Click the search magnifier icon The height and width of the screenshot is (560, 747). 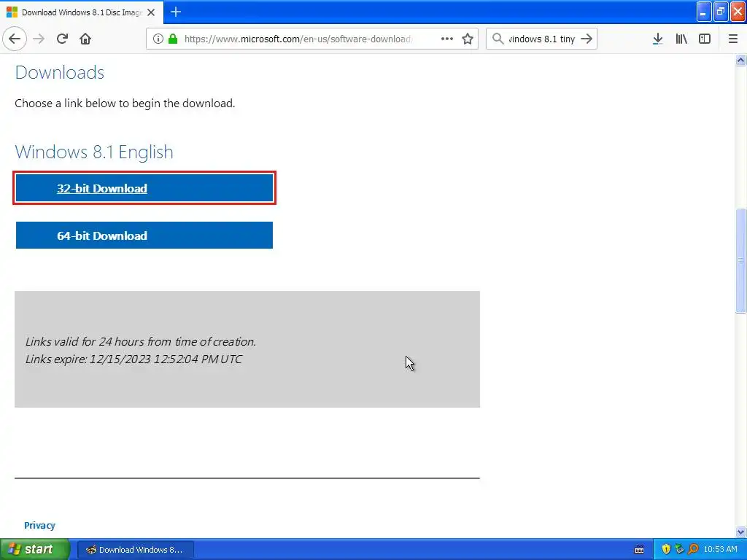[x=498, y=39]
